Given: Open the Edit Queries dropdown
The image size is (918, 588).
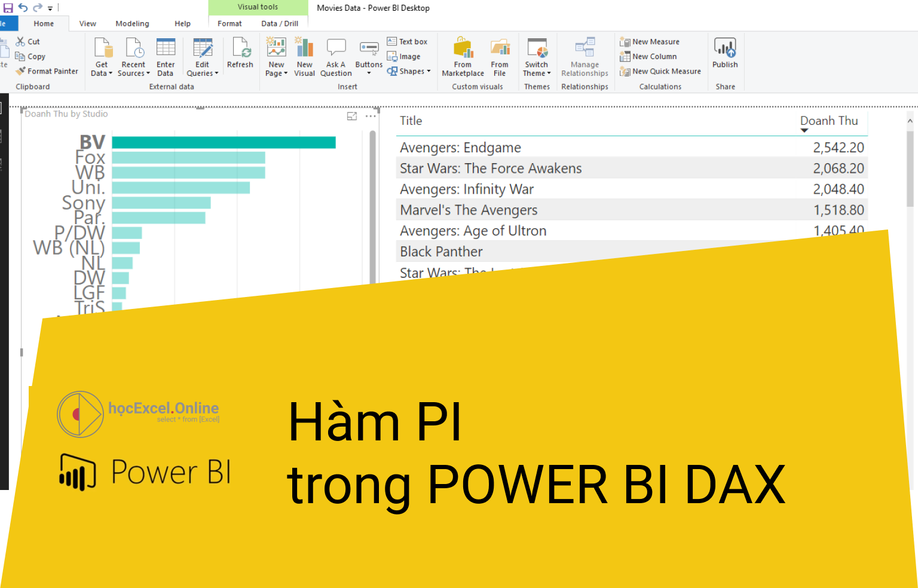Looking at the screenshot, I should [203, 57].
